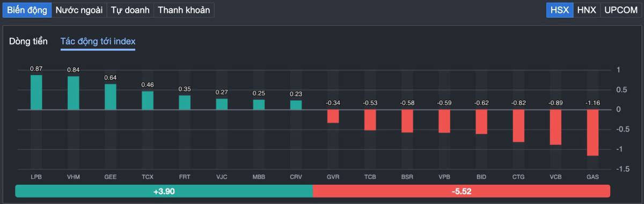Click the 0.27 value above VJC
The width and height of the screenshot is (644, 204).
coord(222,92)
